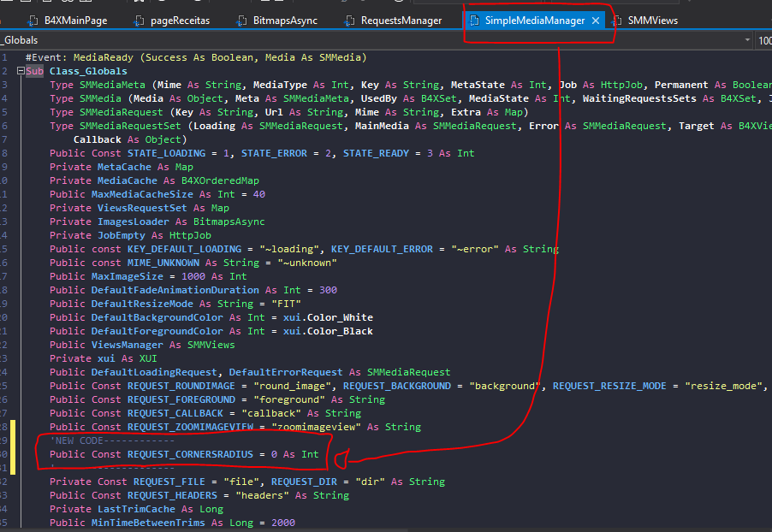Click the REQUEST_BACKGROUND constant
The height and width of the screenshot is (532, 772).
397,386
